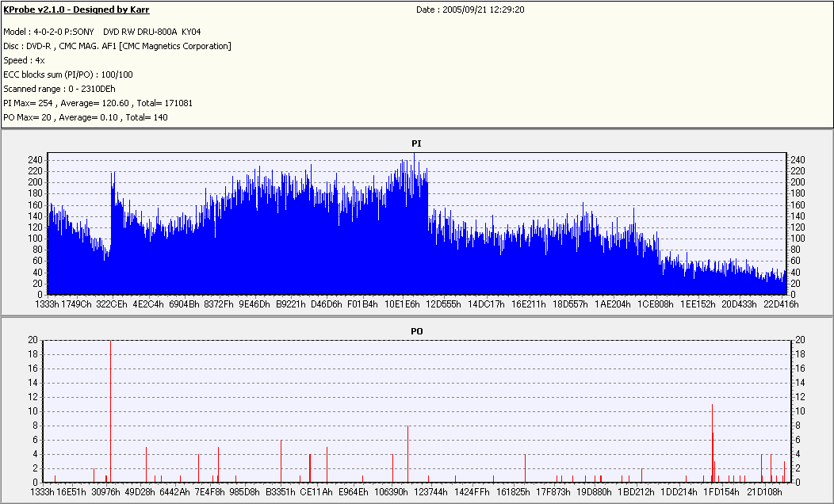Select the drive Model line
The height and width of the screenshot is (504, 834).
(x=102, y=32)
